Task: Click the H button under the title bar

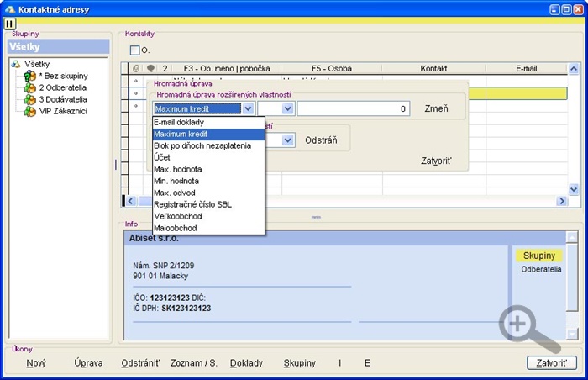Action: pyautogui.click(x=9, y=24)
